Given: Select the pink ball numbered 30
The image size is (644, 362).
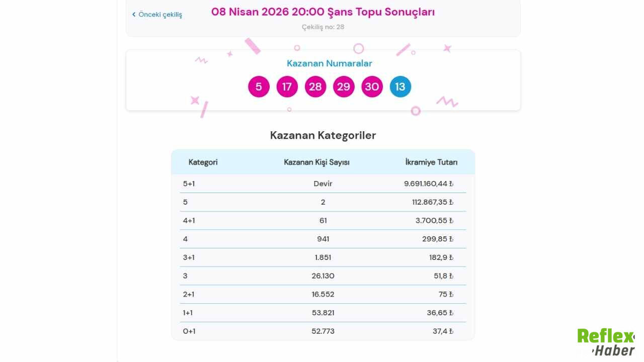Looking at the screenshot, I should (x=372, y=86).
